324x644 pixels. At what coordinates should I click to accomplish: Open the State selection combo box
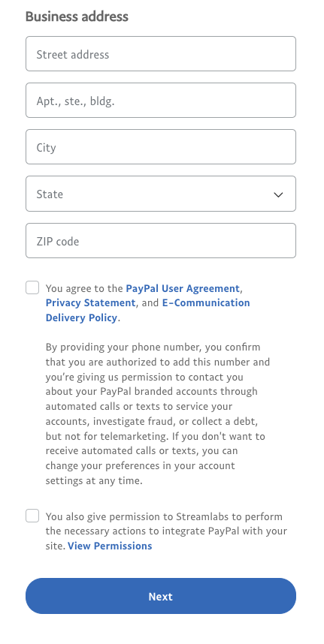coord(161,194)
